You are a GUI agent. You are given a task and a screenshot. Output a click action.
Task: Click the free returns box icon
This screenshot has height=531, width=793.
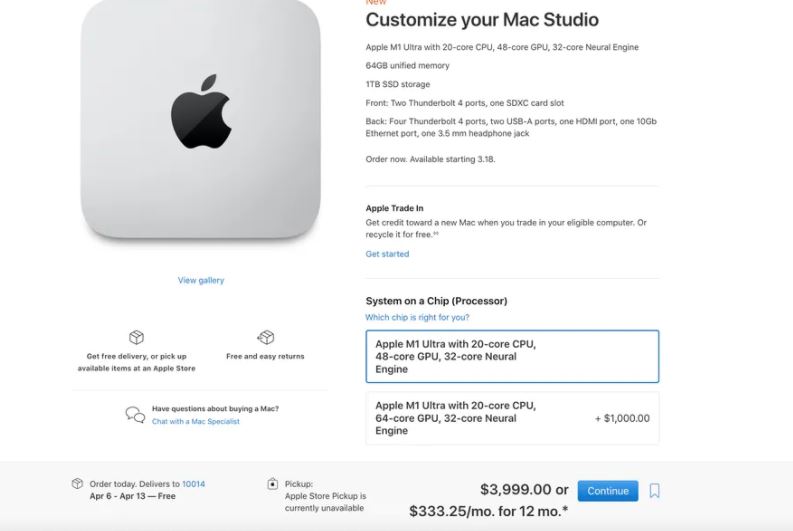265,338
